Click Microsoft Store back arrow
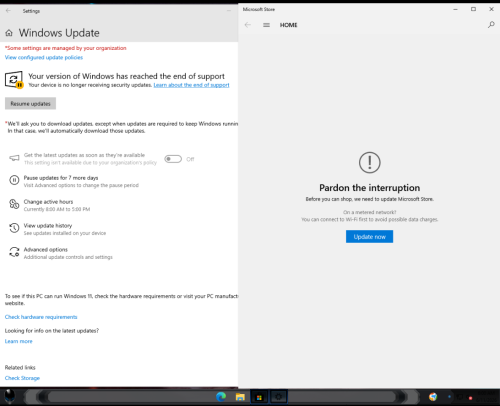 click(248, 25)
